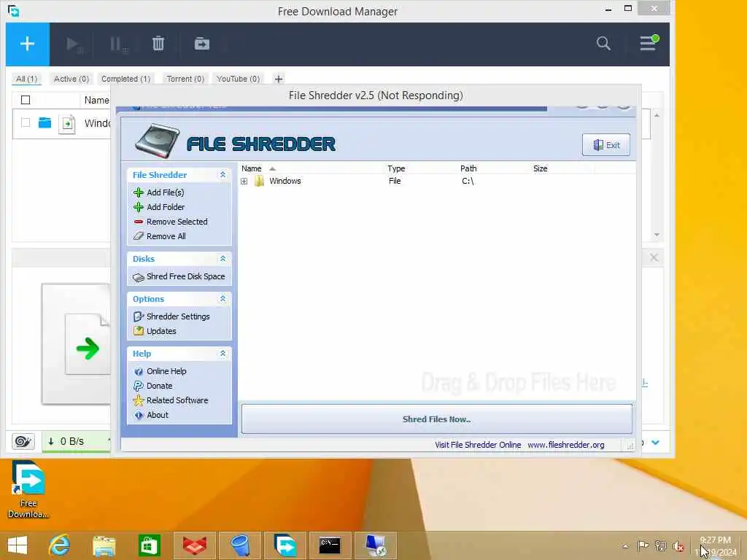
Task: Click the volume icon in system tray
Action: (x=678, y=546)
